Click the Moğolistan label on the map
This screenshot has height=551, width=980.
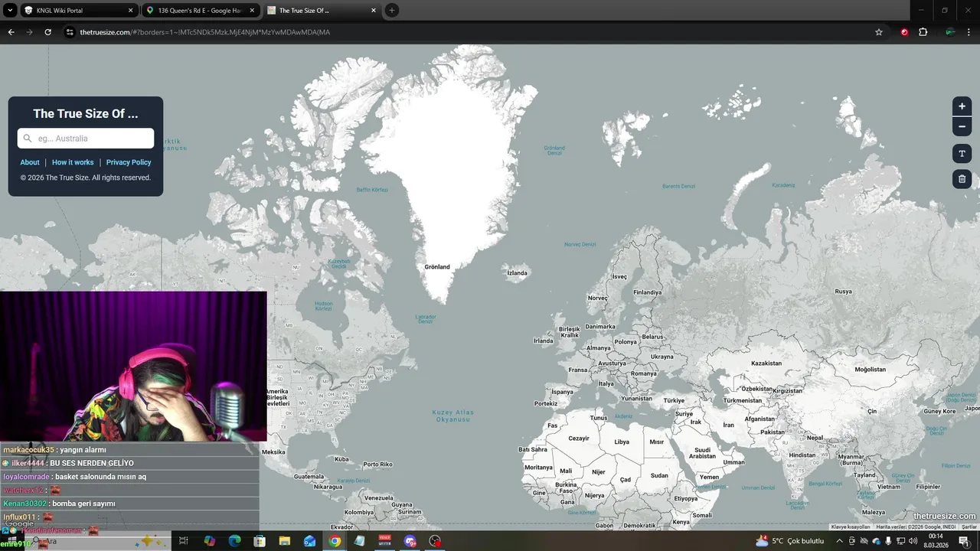[x=870, y=370]
